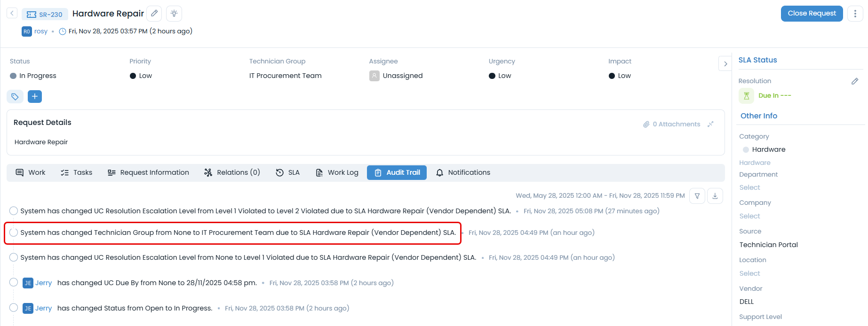Open the Notifications tab
This screenshot has height=326, width=868.
[463, 172]
